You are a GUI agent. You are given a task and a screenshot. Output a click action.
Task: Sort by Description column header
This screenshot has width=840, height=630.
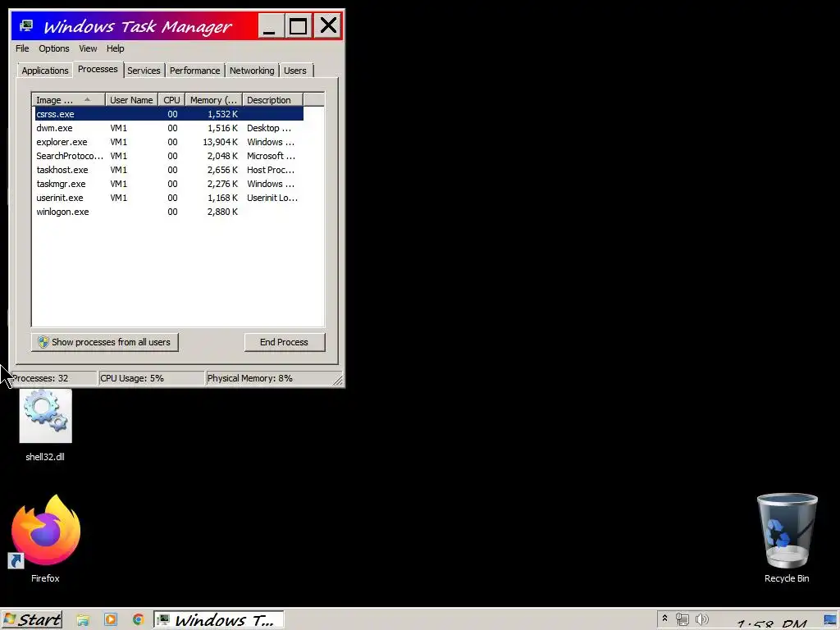pyautogui.click(x=272, y=100)
